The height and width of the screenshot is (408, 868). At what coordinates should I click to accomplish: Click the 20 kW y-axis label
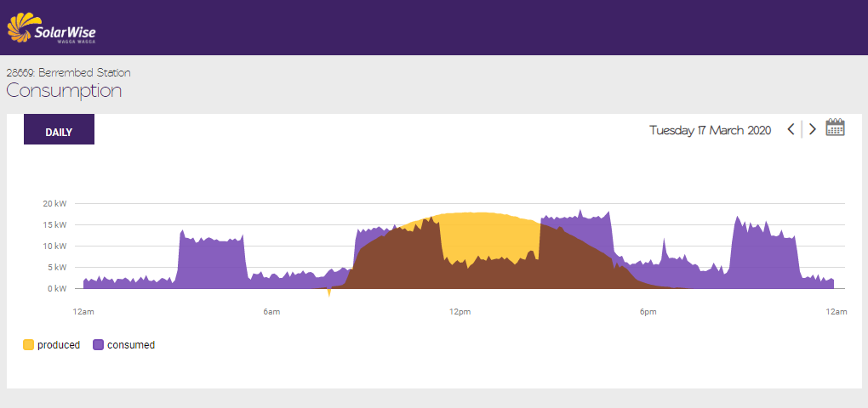coord(54,204)
